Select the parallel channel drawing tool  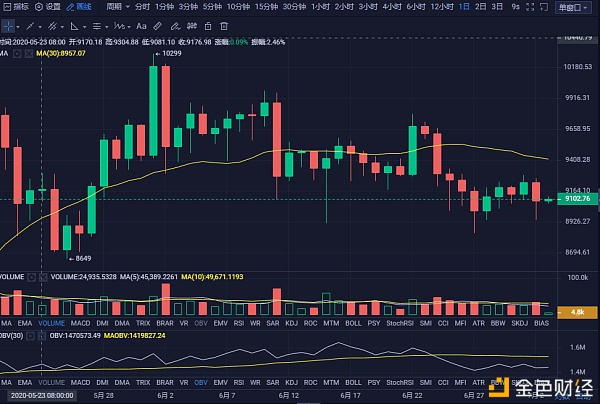(52, 26)
